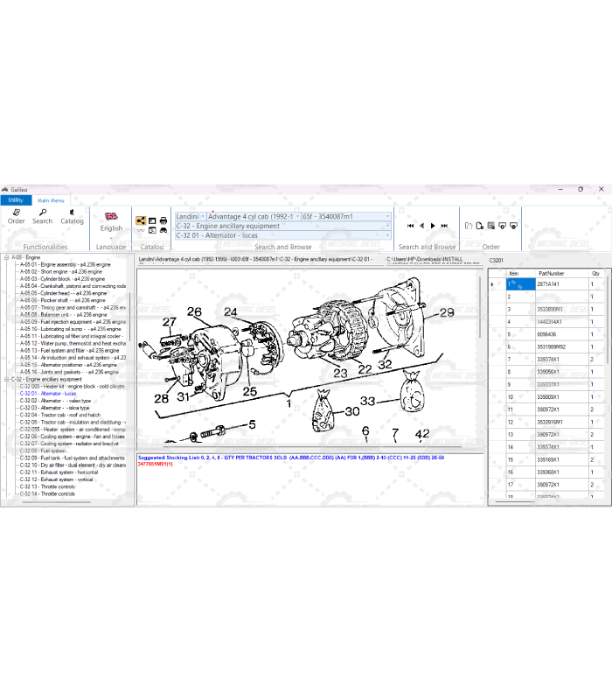Click the English language flag icon
The height and width of the screenshot is (700, 612).
[x=111, y=216]
